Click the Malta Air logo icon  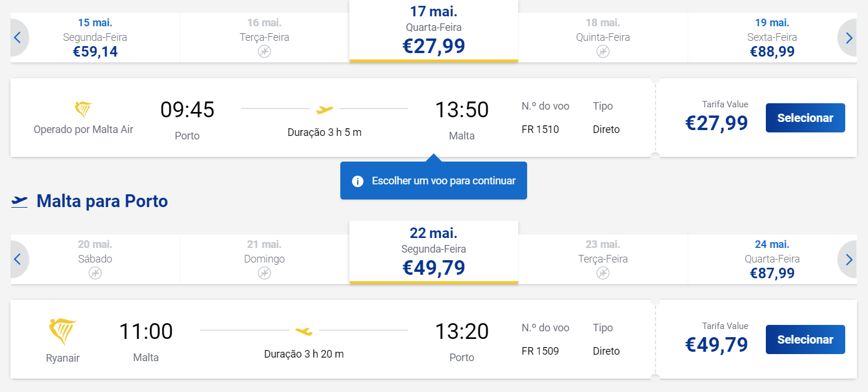(x=83, y=110)
